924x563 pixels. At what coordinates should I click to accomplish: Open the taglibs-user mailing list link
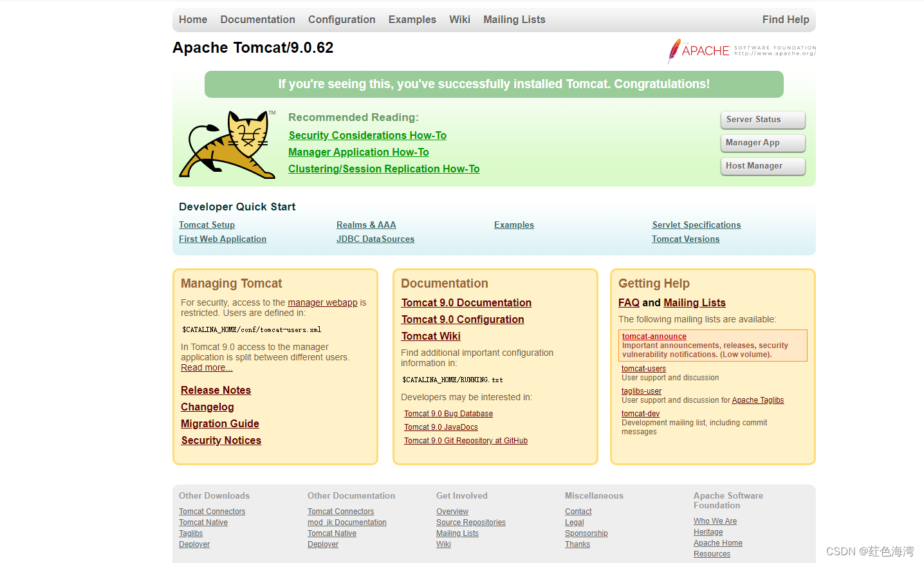(x=642, y=391)
